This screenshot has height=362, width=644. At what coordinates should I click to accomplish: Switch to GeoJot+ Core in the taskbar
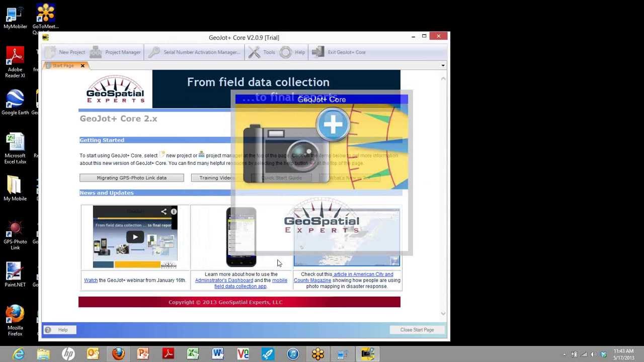coord(368,354)
